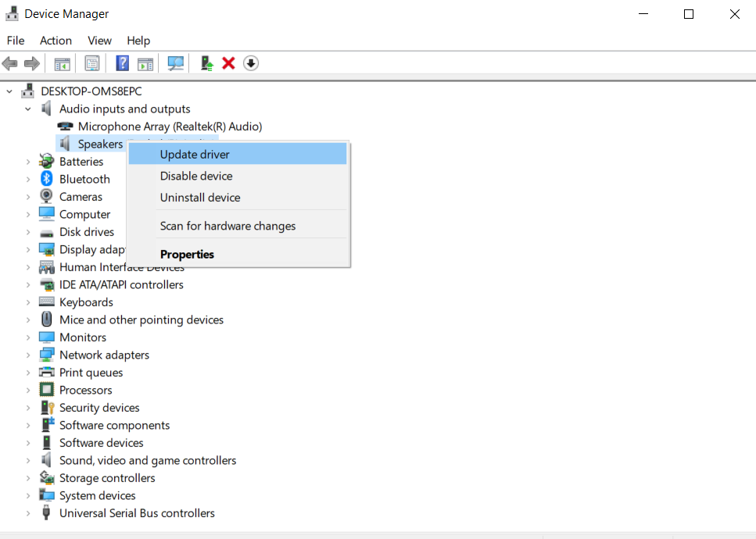
Task: Select Uninstall device from the context menu
Action: pyautogui.click(x=200, y=198)
